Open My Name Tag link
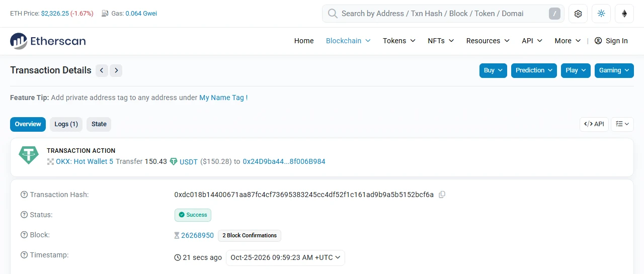 pyautogui.click(x=223, y=98)
